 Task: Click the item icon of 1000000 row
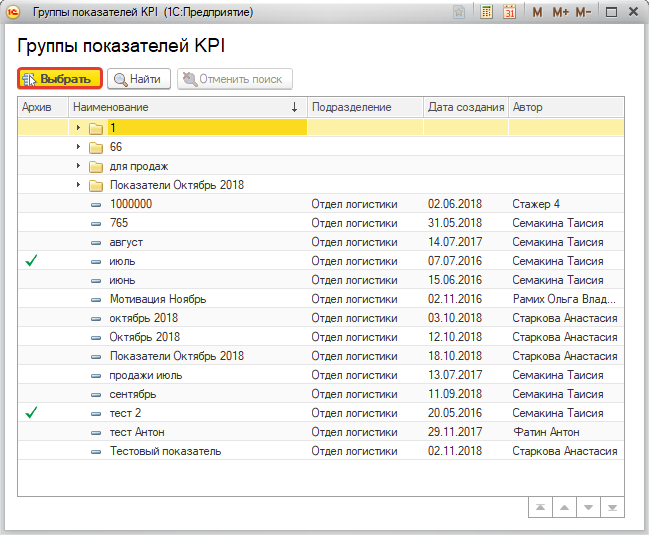pyautogui.click(x=96, y=204)
